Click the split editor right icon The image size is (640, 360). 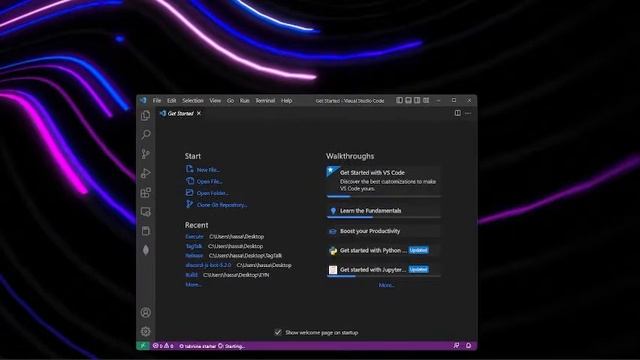(458, 113)
